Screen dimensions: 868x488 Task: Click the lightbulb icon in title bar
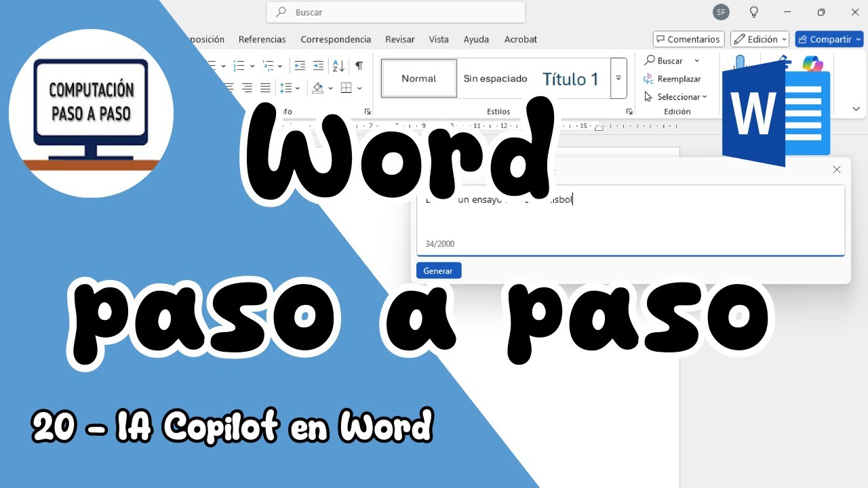point(753,12)
